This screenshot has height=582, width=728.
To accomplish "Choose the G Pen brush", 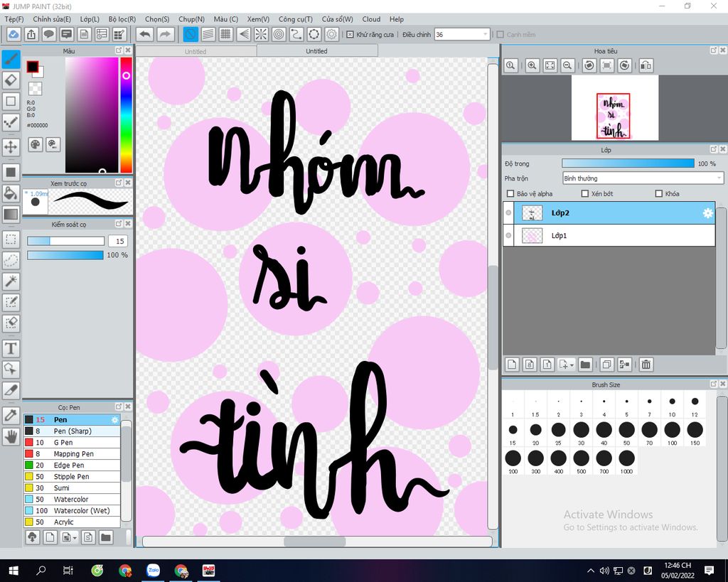I will tap(72, 442).
